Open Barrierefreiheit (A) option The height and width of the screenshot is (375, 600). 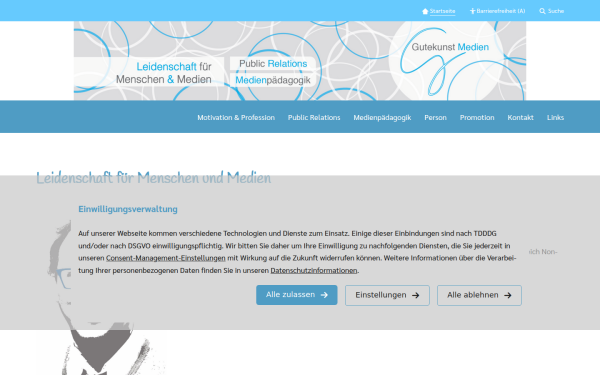pyautogui.click(x=501, y=11)
